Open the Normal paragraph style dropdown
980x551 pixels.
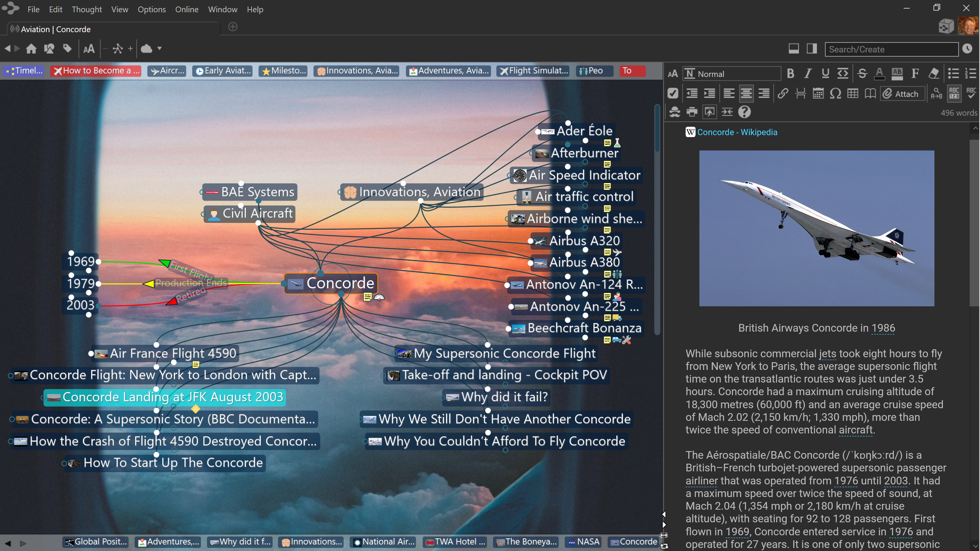732,74
